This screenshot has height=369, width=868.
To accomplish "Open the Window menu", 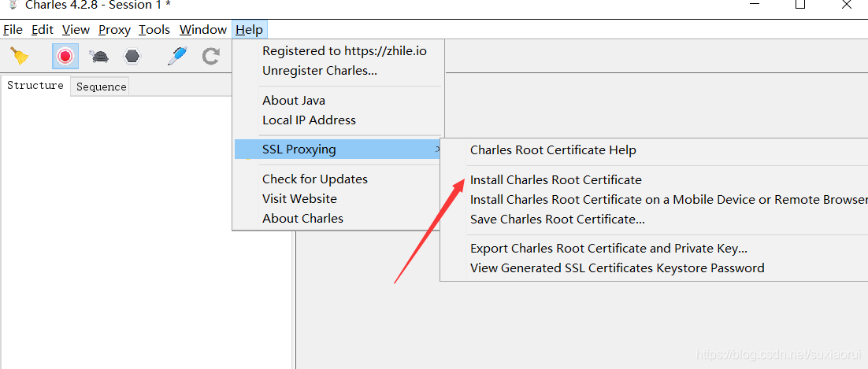I will coord(203,29).
